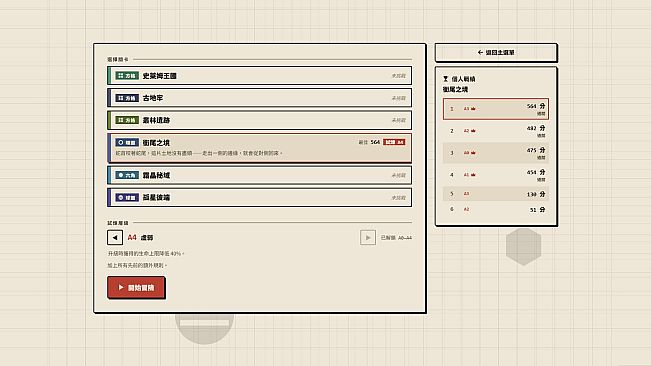
Task: Click the purple badge on the last level row
Action: point(127,198)
